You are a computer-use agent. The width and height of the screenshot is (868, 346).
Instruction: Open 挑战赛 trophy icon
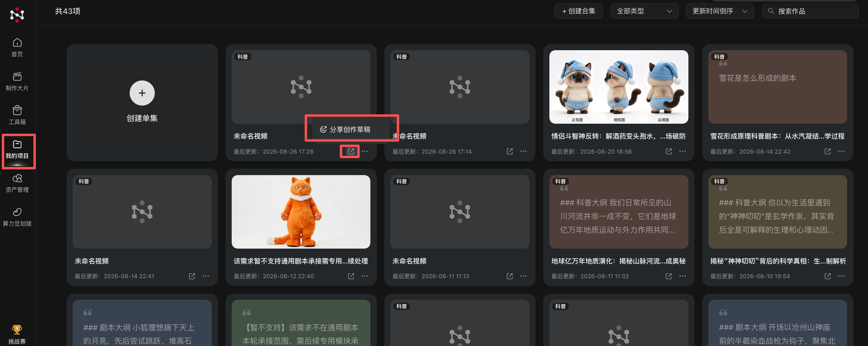pyautogui.click(x=17, y=329)
